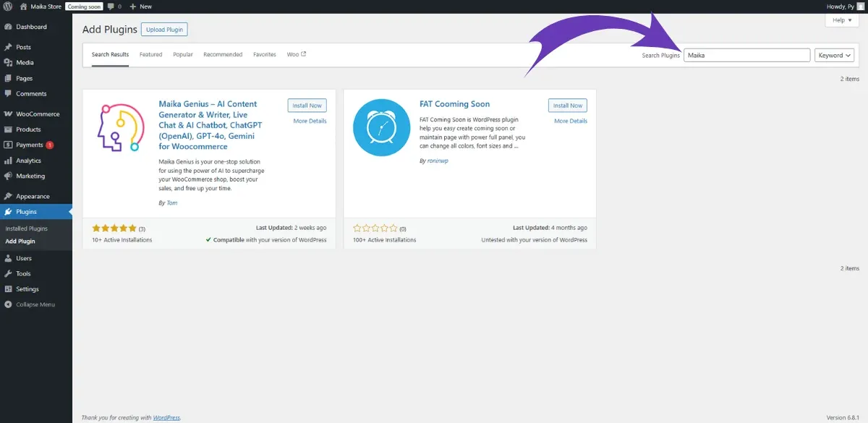Click the WooCommerce logo icon
This screenshot has height=423, width=868.
tap(8, 114)
